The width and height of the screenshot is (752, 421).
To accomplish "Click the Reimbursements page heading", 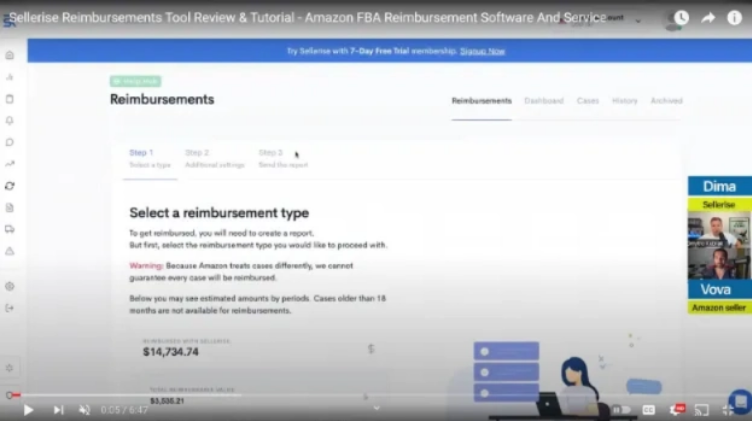I will coord(162,99).
